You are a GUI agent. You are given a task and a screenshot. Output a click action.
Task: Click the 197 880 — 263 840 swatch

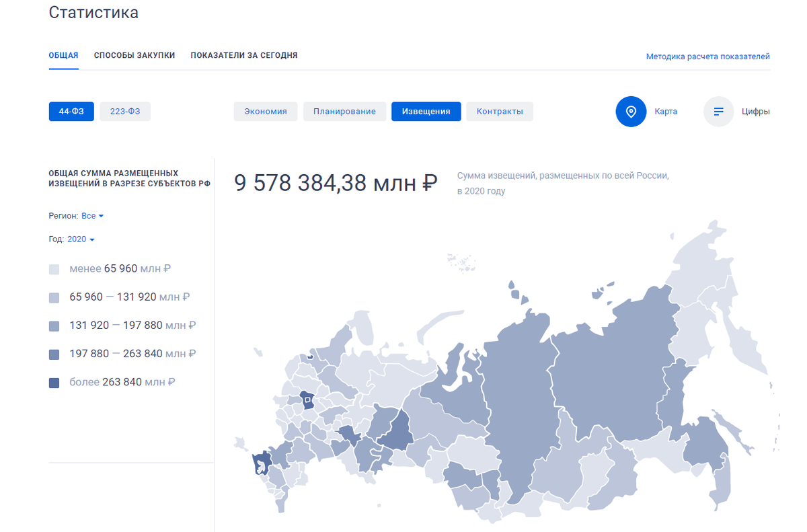(54, 354)
